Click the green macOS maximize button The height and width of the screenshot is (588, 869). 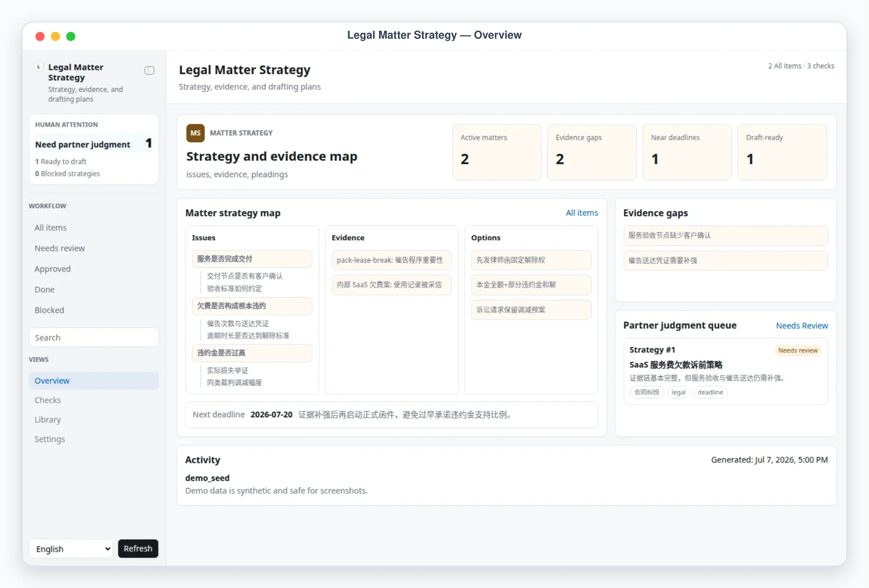point(71,36)
